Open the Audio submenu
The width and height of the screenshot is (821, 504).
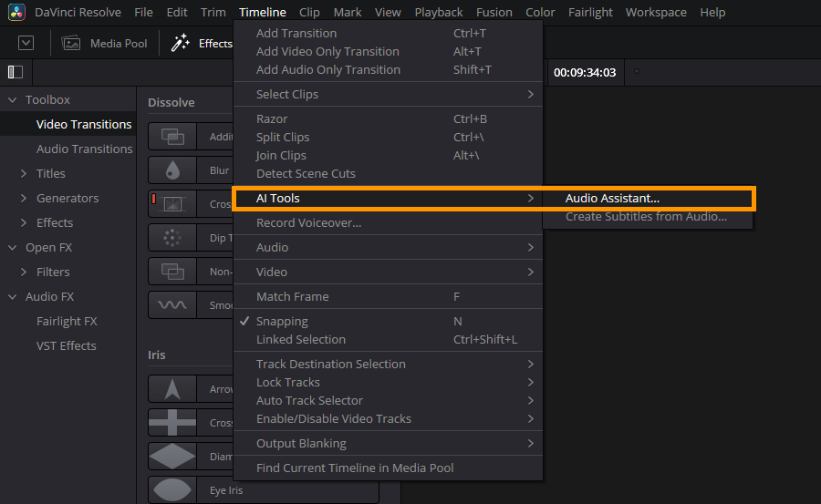coord(388,248)
